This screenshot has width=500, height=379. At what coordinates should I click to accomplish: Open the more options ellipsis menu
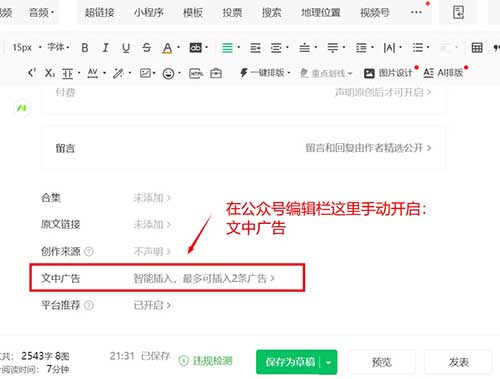pyautogui.click(x=416, y=12)
